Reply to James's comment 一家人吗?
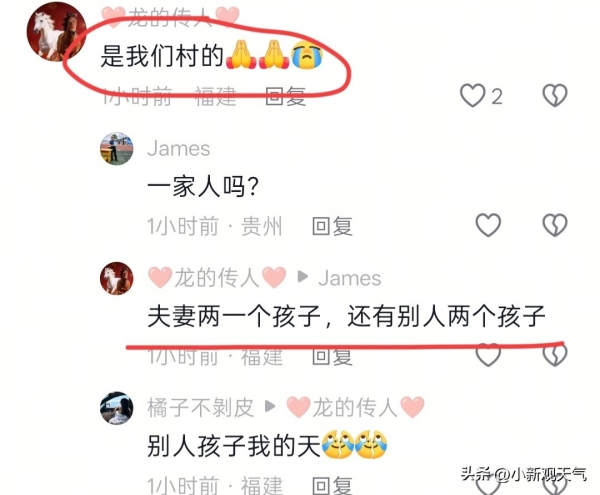 [332, 226]
